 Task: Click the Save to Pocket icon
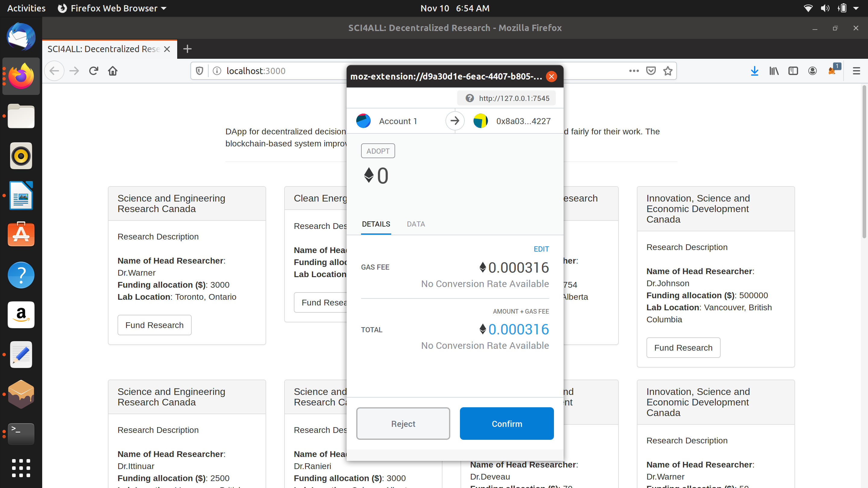pos(651,71)
